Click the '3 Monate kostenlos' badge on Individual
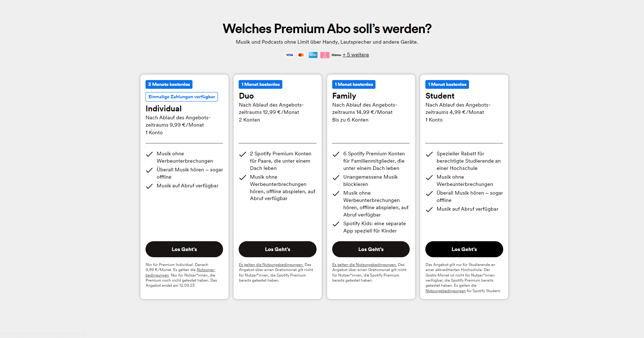 [x=169, y=84]
